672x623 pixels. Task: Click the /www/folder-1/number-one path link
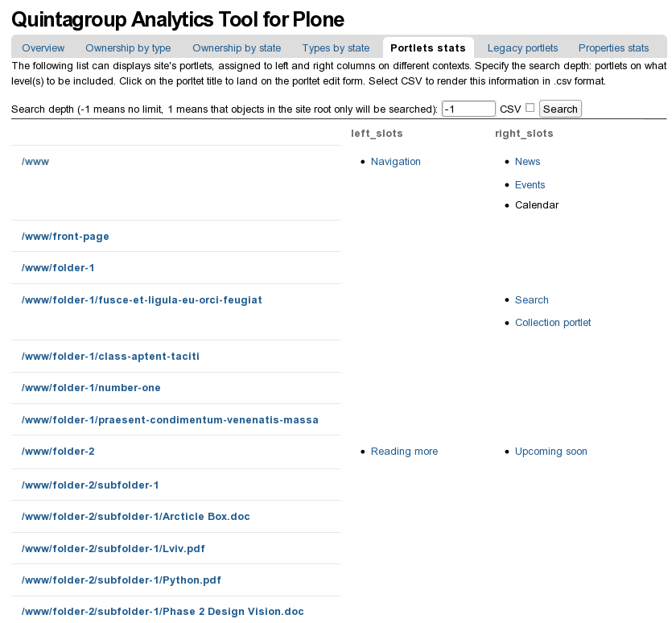(x=91, y=388)
